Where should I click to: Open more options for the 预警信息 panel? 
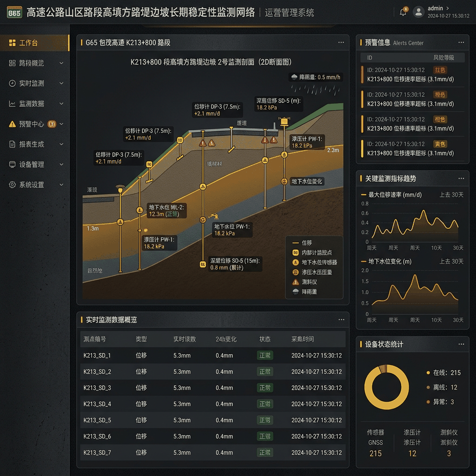(x=461, y=42)
